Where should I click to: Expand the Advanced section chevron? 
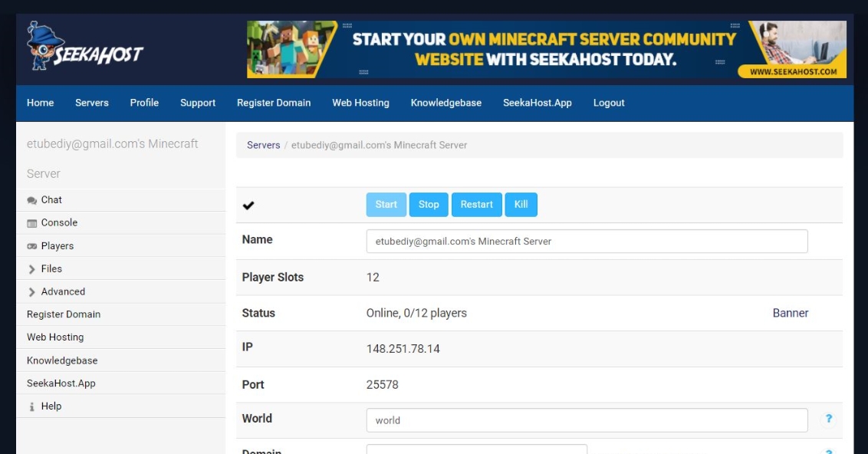coord(31,291)
